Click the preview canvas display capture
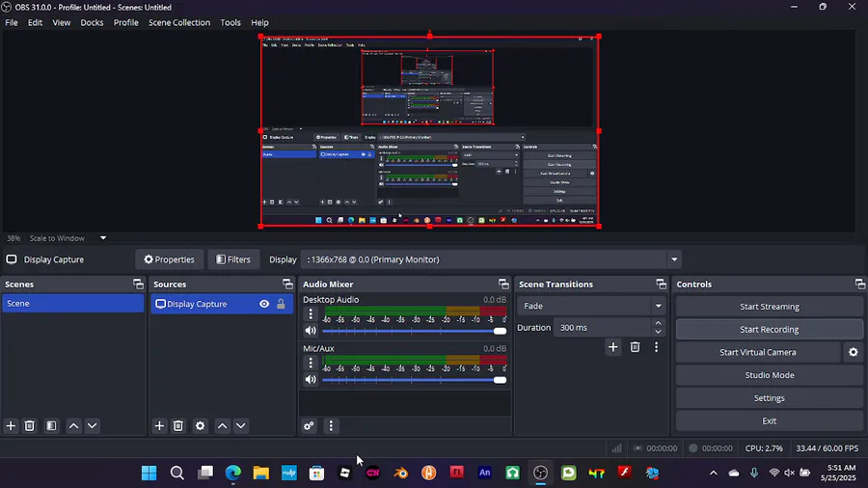 [430, 131]
